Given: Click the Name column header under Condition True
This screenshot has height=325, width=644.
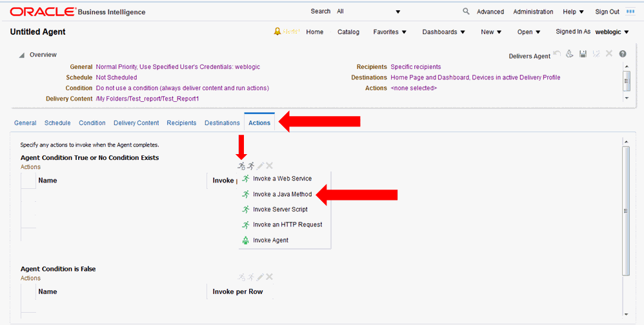Looking at the screenshot, I should (x=48, y=181).
